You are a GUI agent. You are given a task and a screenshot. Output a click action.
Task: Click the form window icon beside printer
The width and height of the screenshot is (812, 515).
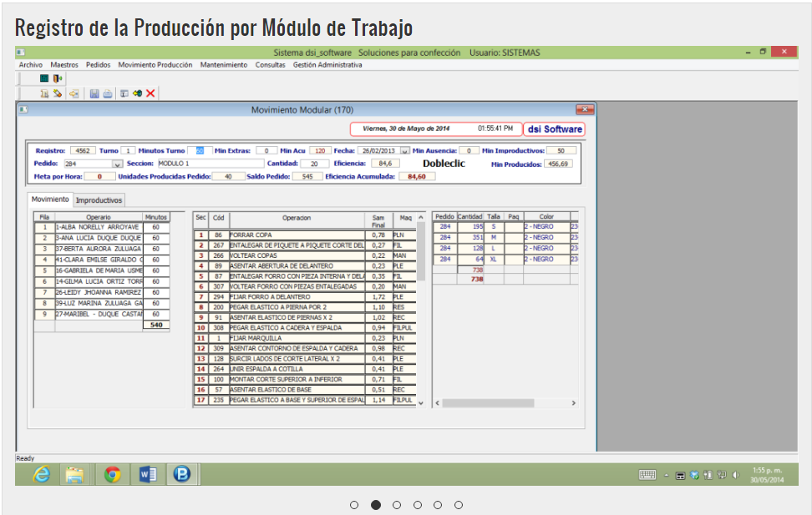click(x=124, y=93)
